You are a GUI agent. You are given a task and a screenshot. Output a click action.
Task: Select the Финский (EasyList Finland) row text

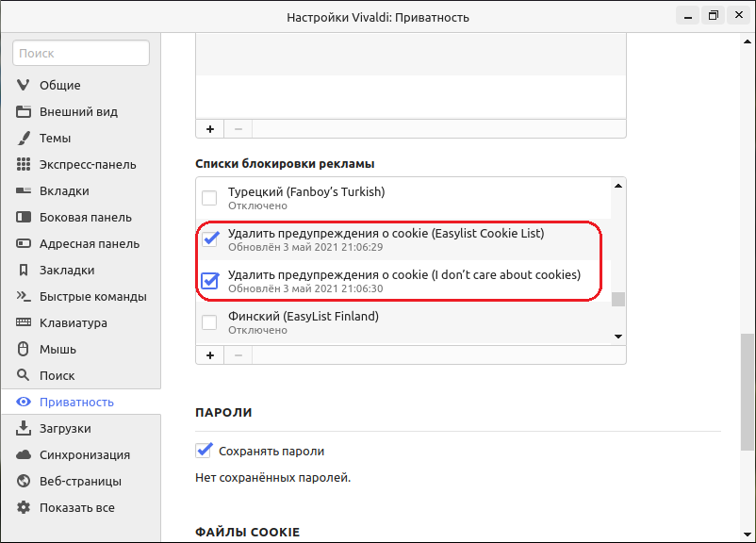click(304, 317)
